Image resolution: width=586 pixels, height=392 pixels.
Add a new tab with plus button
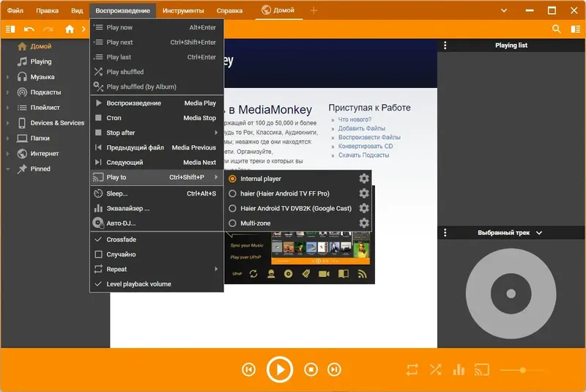coord(314,10)
